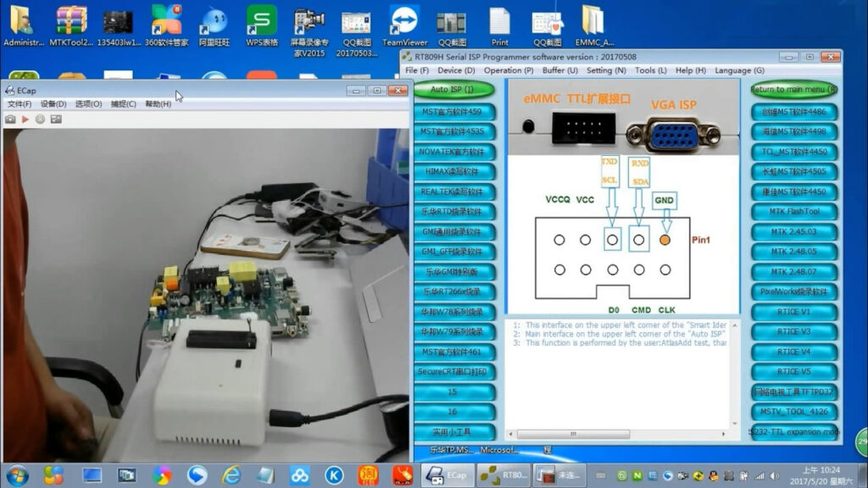The image size is (868, 488).
Task: Click MSTV_TOOL_4126 button
Action: coord(793,412)
